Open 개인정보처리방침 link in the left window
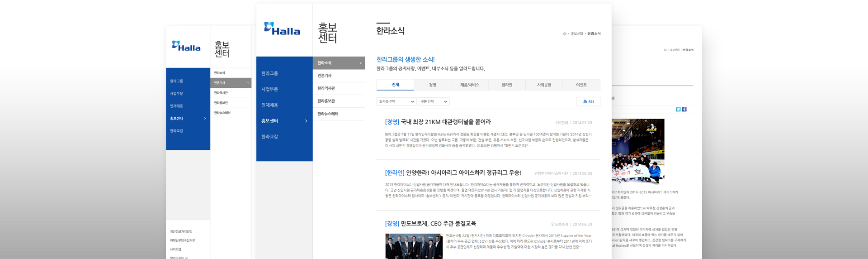 coord(181,231)
